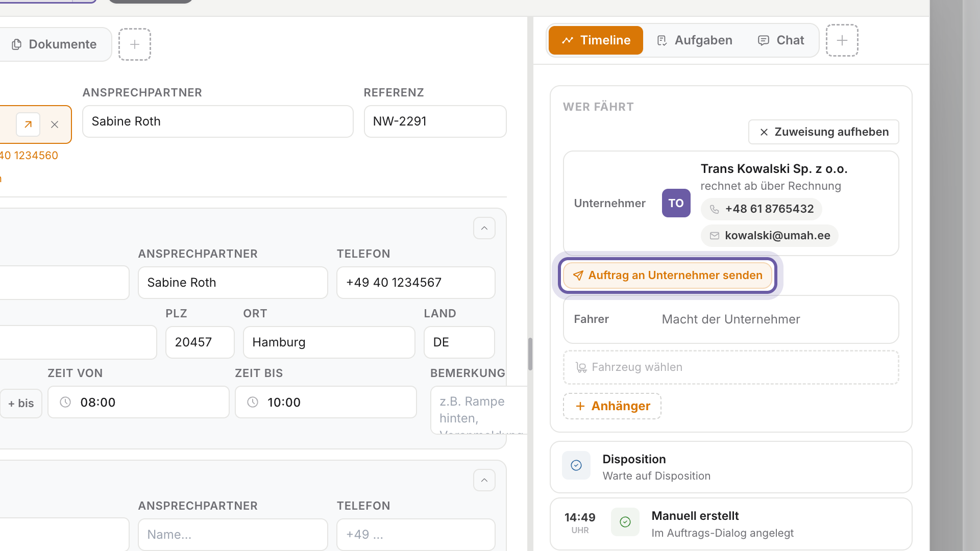Select the Timeline tab

(596, 40)
